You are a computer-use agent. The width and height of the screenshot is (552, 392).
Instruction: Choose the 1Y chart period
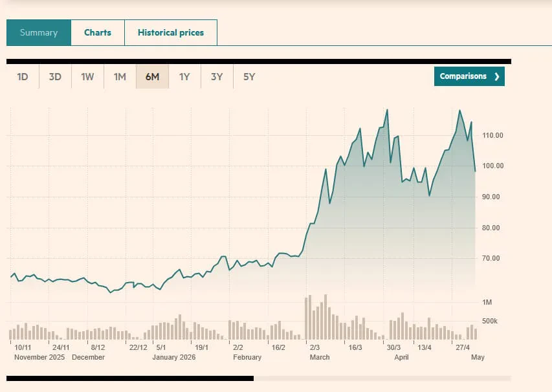click(x=184, y=76)
